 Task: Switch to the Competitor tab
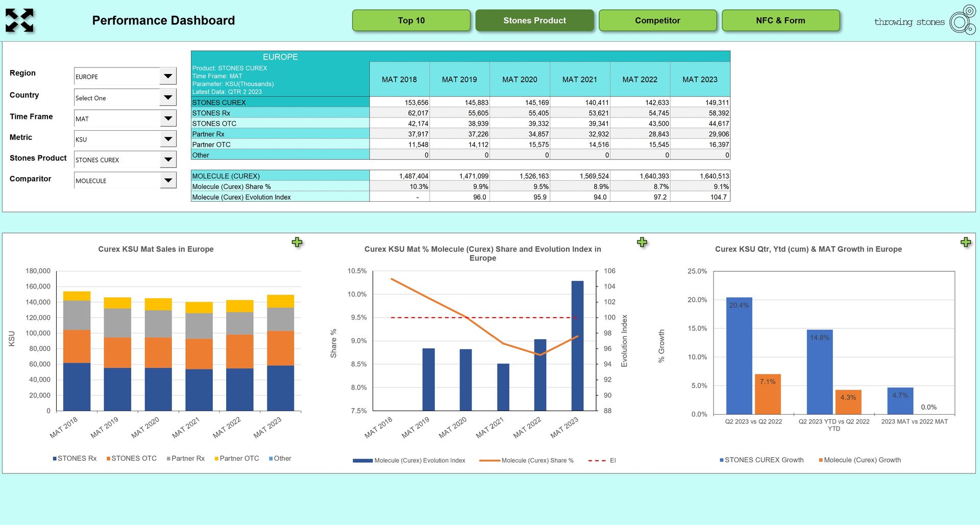(657, 20)
